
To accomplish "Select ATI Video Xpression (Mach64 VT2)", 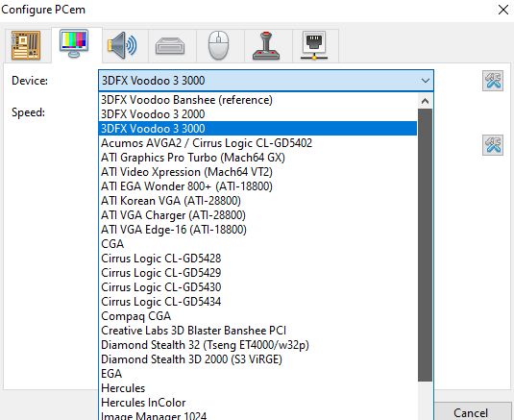I will pyautogui.click(x=257, y=172).
